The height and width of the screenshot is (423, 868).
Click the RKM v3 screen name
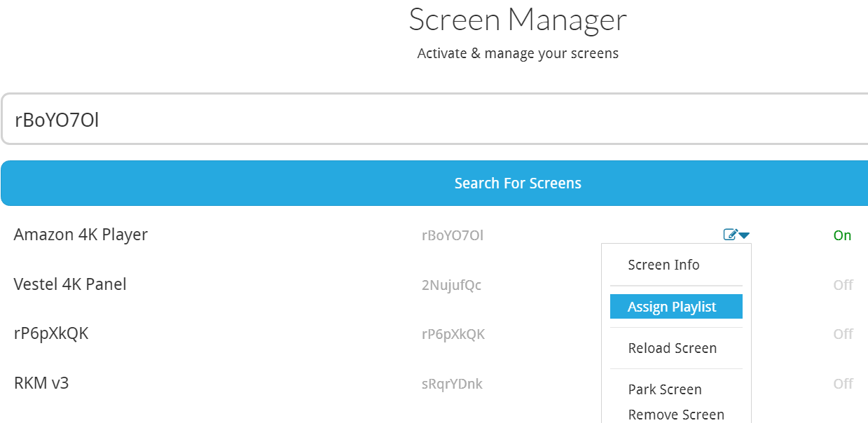pyautogui.click(x=41, y=383)
